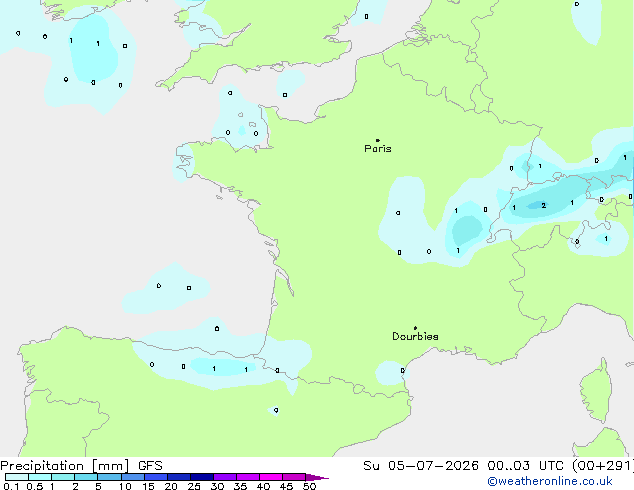The width and height of the screenshot is (634, 490).
Task: Click the 'Precipitation [mm]' title text
Action: (x=65, y=466)
